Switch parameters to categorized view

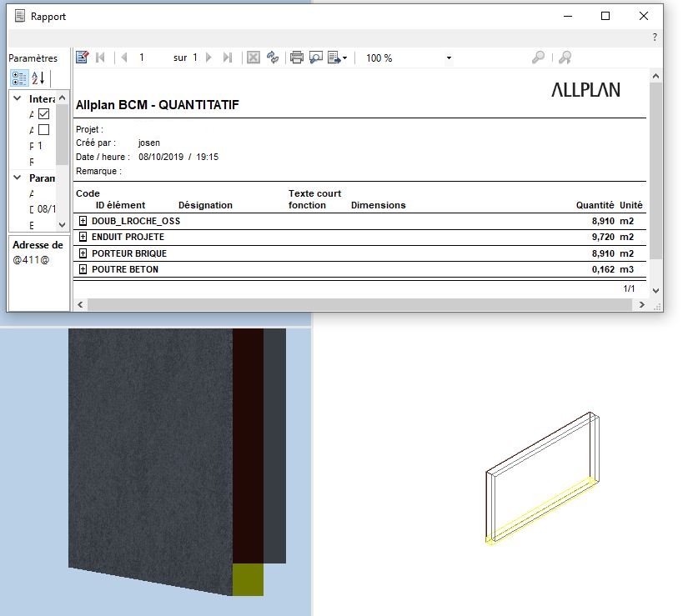pyautogui.click(x=19, y=78)
